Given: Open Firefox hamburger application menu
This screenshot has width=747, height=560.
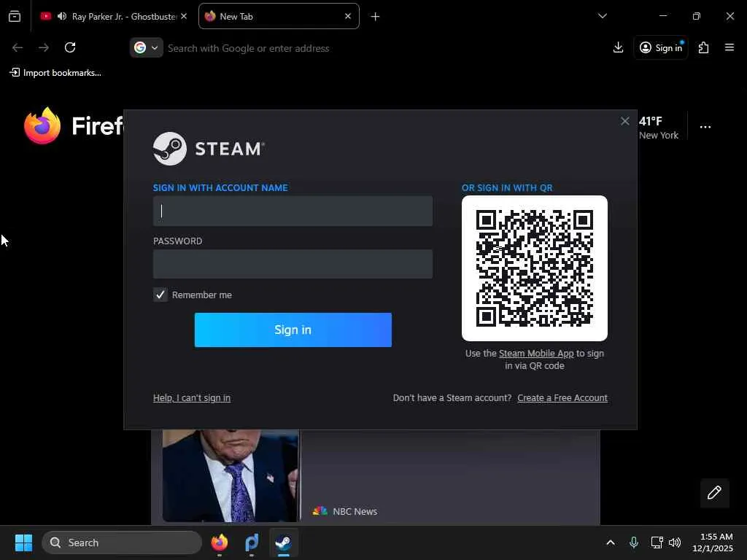Looking at the screenshot, I should [729, 47].
